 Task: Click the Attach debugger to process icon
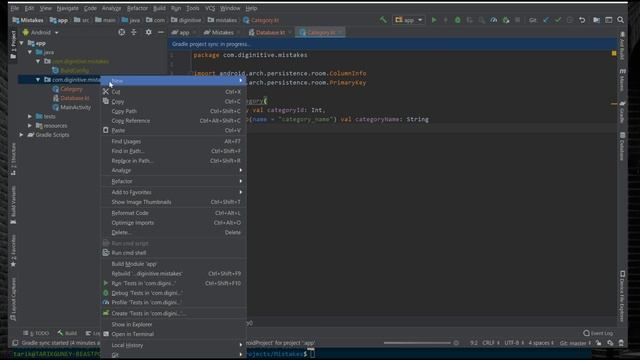pyautogui.click(x=506, y=20)
